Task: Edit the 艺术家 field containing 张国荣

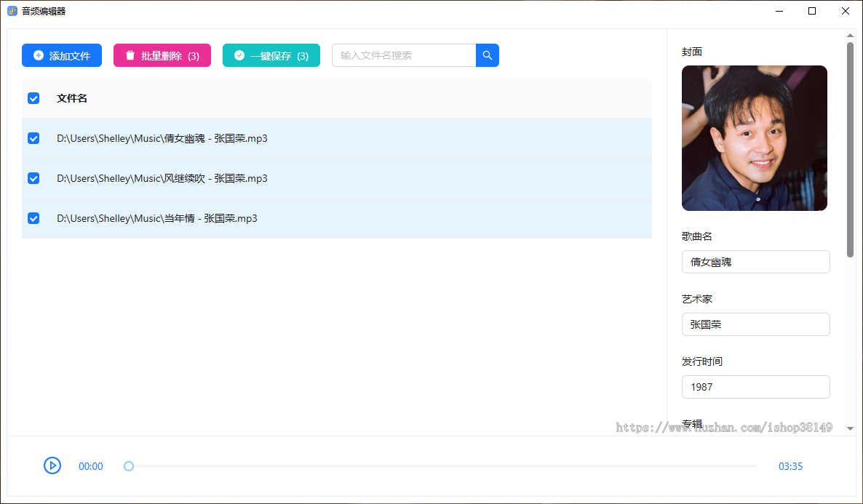Action: (x=756, y=324)
